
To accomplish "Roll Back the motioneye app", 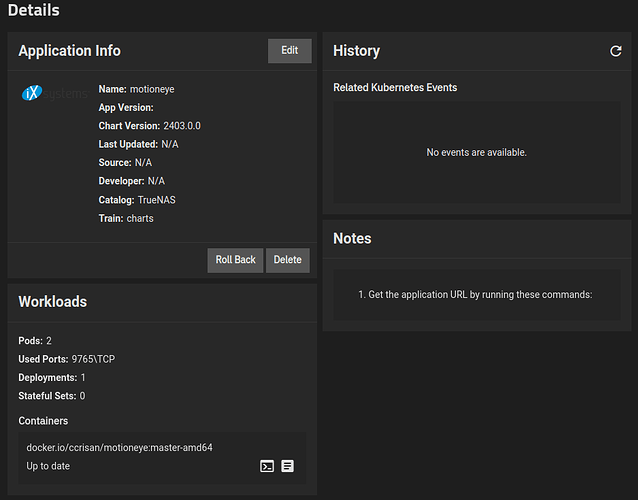I will 235,260.
